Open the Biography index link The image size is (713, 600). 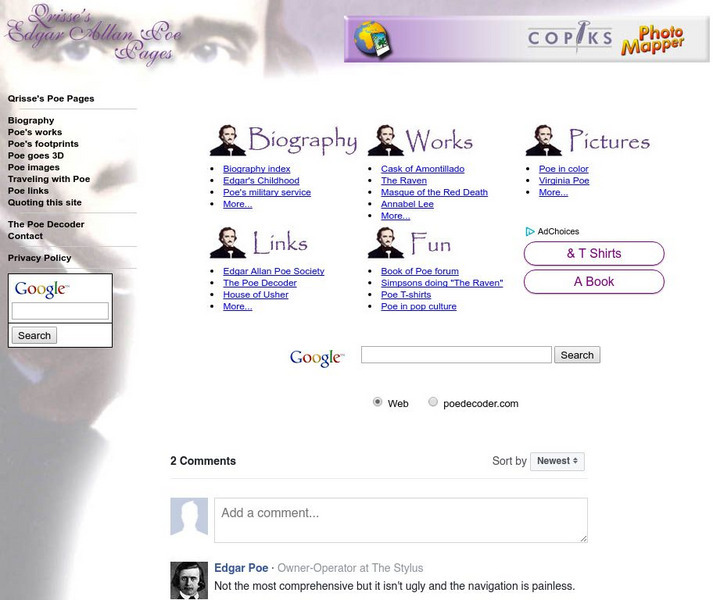[x=256, y=169]
